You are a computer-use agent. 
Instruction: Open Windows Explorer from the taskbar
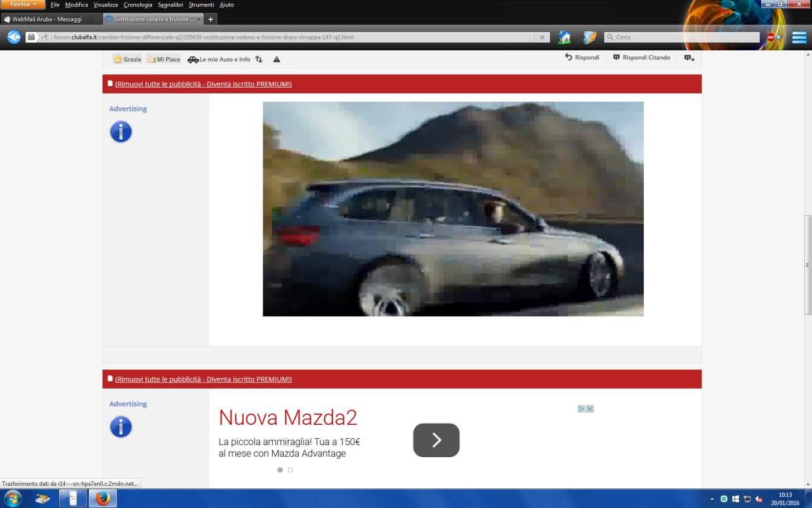pyautogui.click(x=43, y=498)
